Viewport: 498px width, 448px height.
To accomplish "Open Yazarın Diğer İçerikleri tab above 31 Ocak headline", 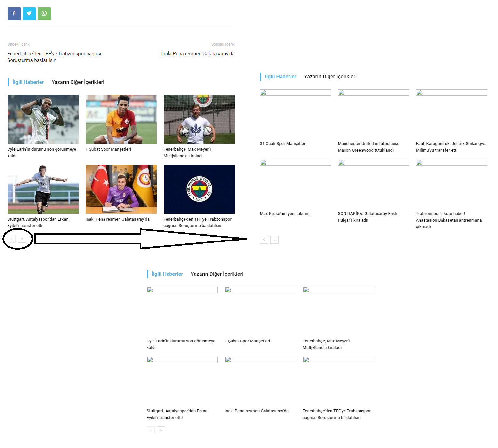I will (330, 76).
